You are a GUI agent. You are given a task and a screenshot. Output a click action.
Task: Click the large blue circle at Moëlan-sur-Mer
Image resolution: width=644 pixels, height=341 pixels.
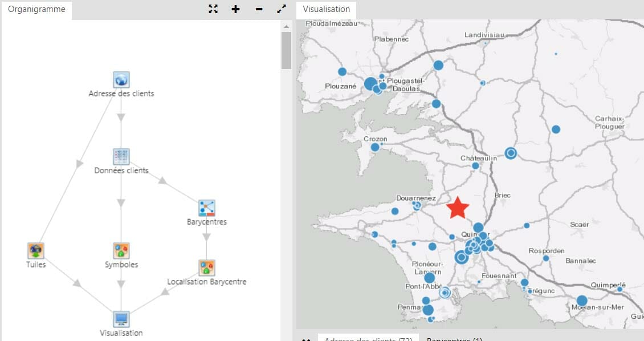pyautogui.click(x=581, y=301)
